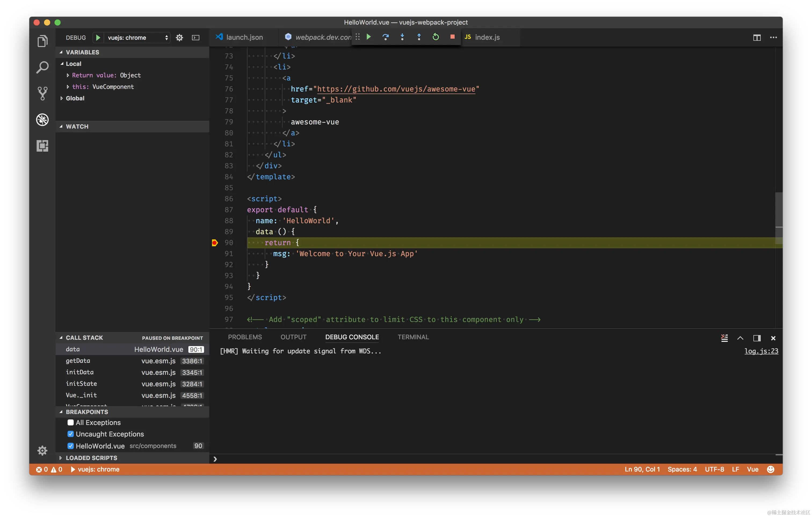Clear the debug console output
812x517 pixels.
724,338
